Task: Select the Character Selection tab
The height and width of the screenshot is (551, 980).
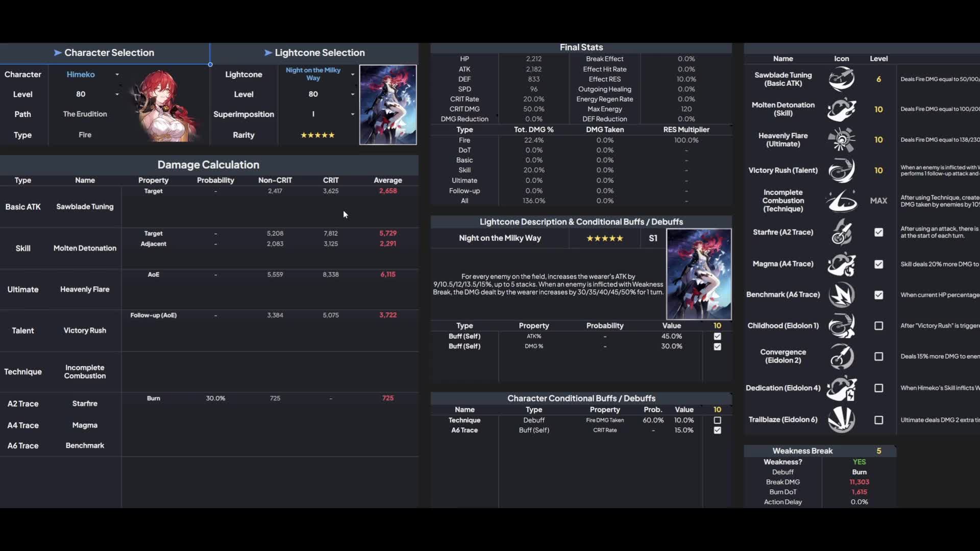Action: point(104,52)
